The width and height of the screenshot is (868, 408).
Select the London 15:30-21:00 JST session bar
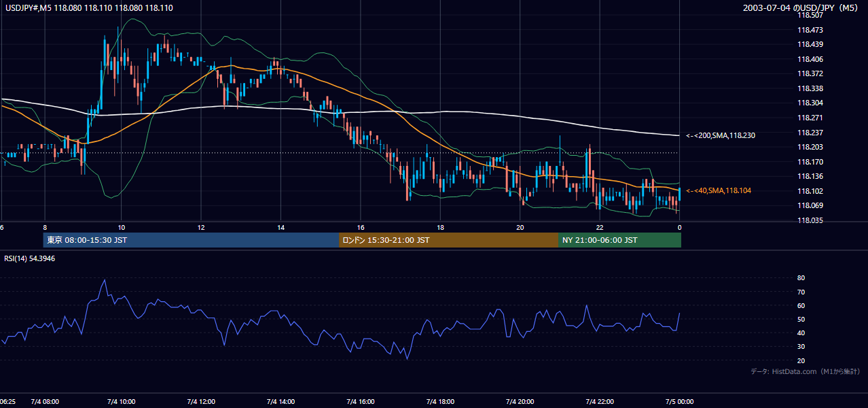point(448,240)
